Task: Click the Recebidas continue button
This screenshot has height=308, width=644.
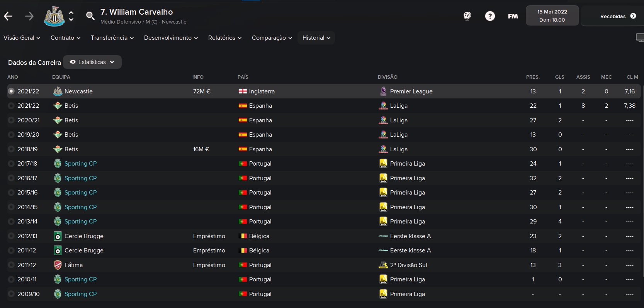Action: click(x=618, y=16)
